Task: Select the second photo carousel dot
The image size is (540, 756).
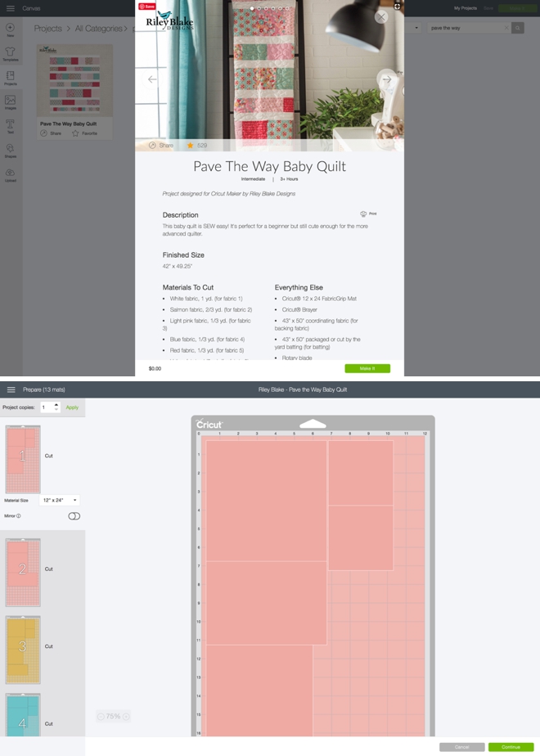Action: tap(259, 8)
